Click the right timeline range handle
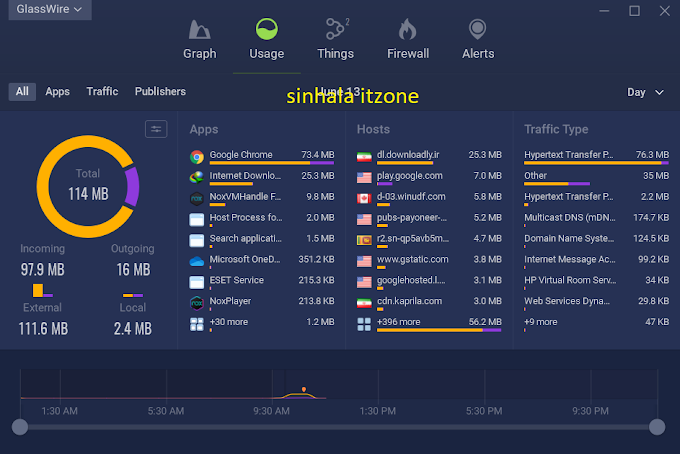This screenshot has height=454, width=680. (657, 427)
